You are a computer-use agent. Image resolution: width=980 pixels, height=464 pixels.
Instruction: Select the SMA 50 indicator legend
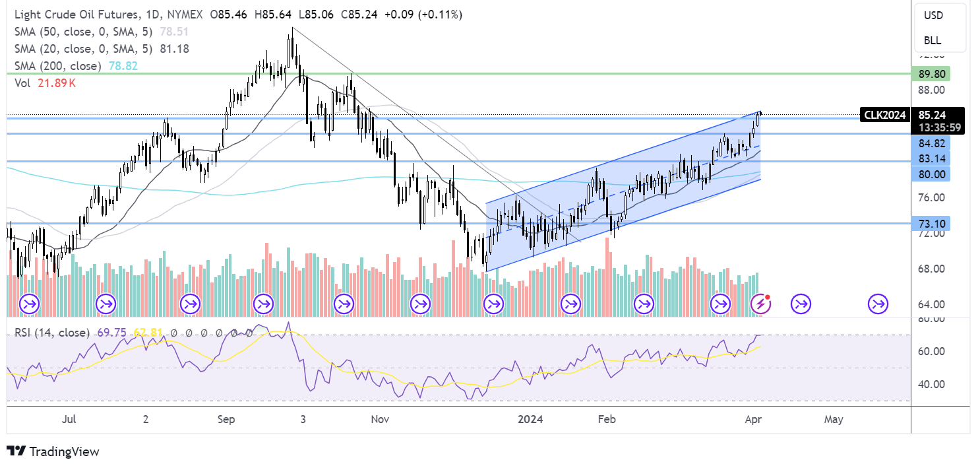pyautogui.click(x=84, y=31)
